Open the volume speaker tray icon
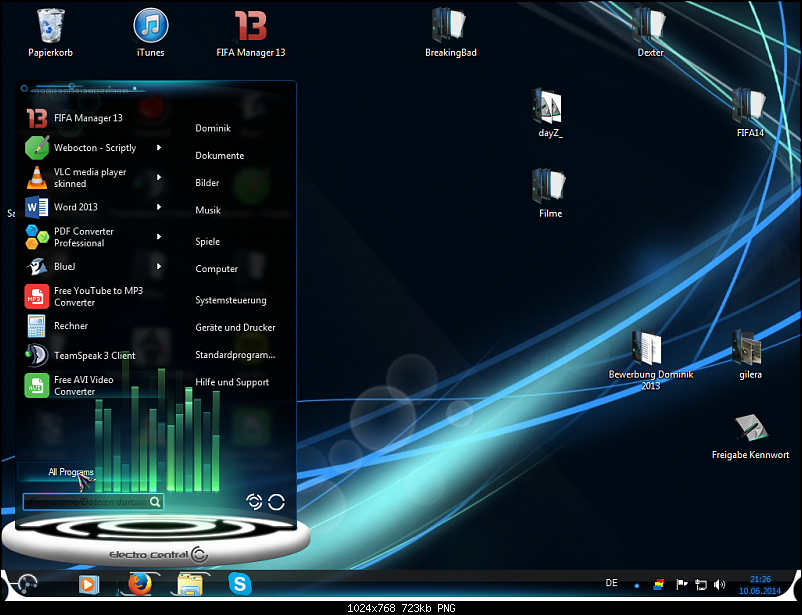The height and width of the screenshot is (615, 802). pos(719,584)
